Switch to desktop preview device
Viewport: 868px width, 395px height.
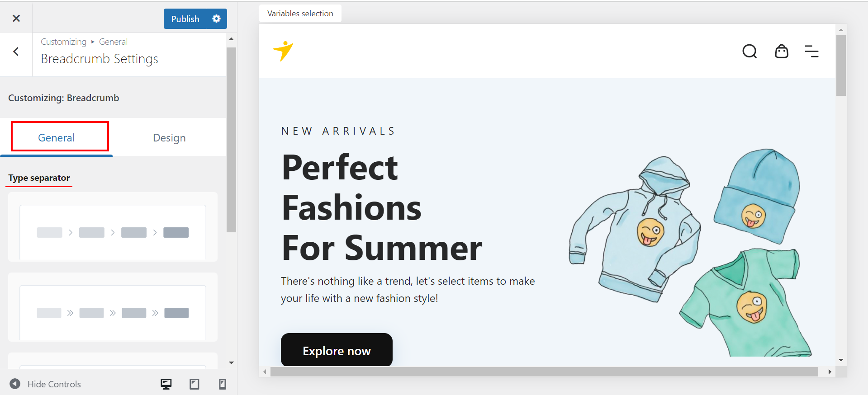[166, 384]
